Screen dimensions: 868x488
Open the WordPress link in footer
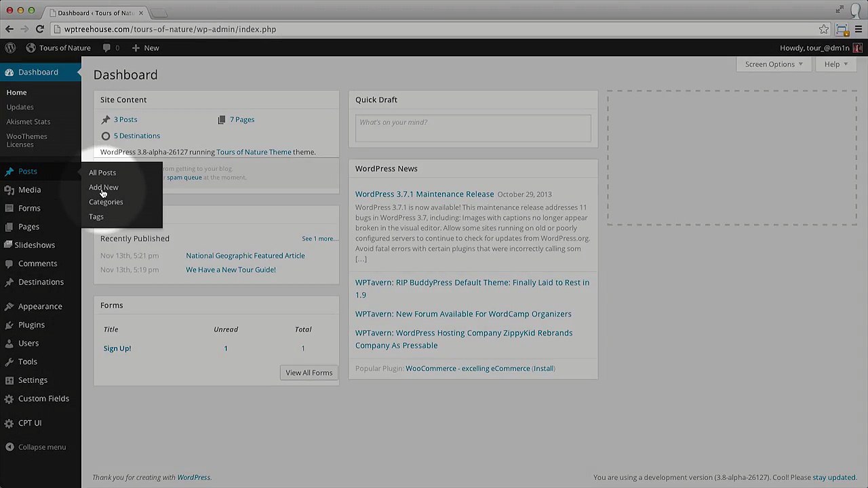click(x=193, y=478)
